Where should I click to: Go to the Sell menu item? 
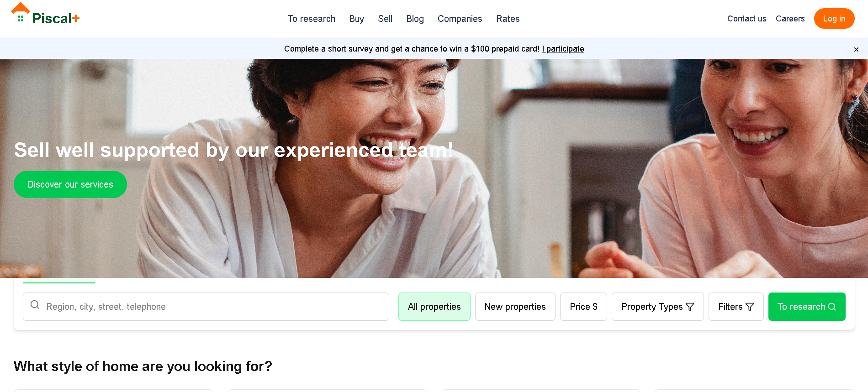click(x=385, y=19)
